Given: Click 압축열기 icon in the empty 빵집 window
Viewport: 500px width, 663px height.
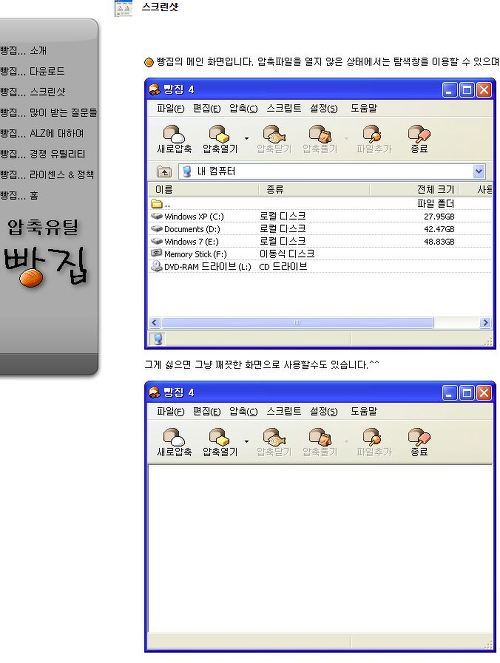Looking at the screenshot, I should [219, 437].
